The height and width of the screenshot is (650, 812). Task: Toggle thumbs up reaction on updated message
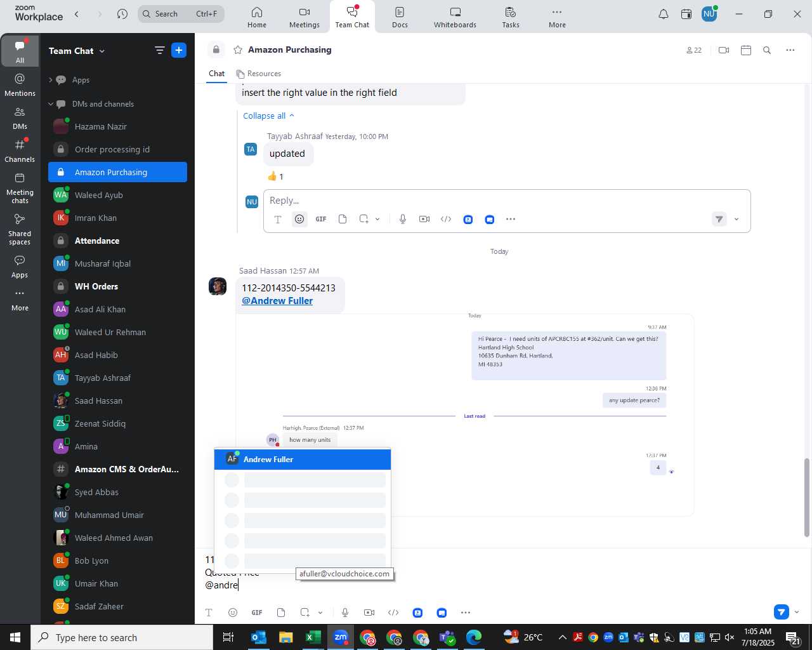click(275, 176)
